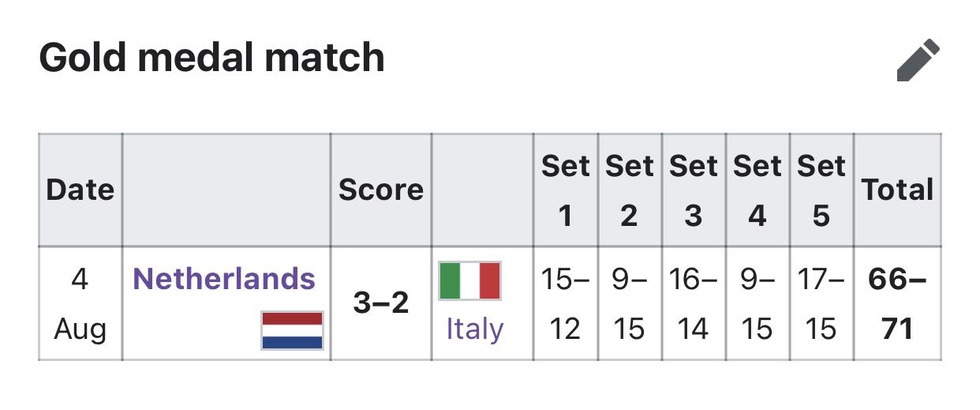Select the 66–71 total cell
Viewport: 980px width, 410px height.
click(898, 303)
